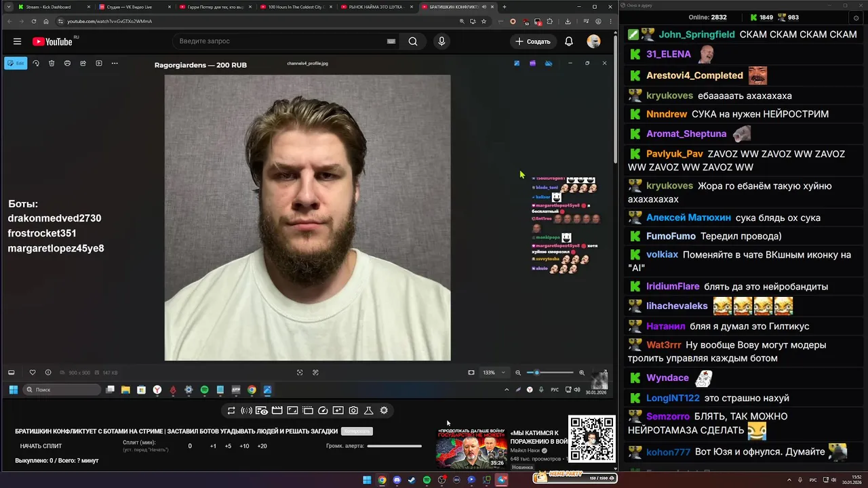Click the loop icon in player controls
Screen dimensions: 868x488
tap(231, 410)
